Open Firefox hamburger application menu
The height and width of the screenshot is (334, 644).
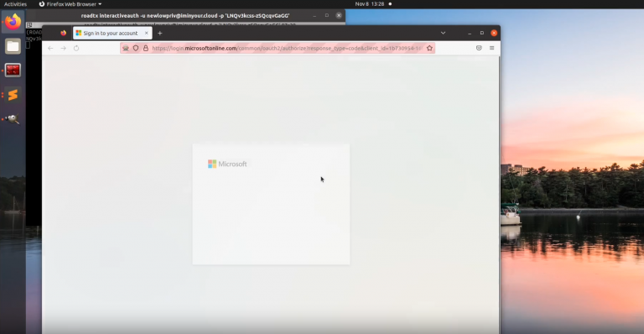click(x=491, y=48)
